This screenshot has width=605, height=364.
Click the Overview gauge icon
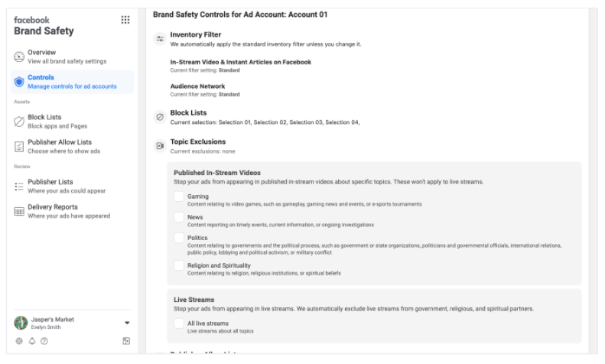(x=19, y=57)
